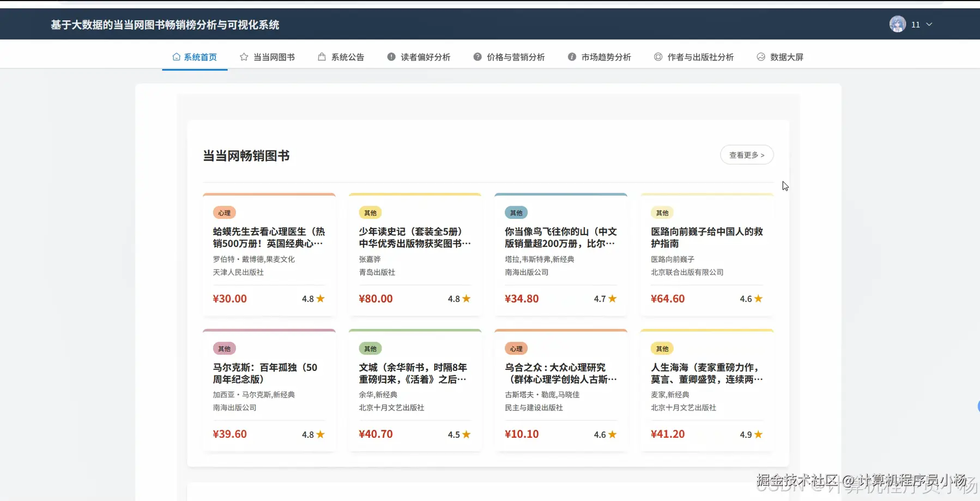Click the user avatar in the header
980x501 pixels.
point(898,24)
